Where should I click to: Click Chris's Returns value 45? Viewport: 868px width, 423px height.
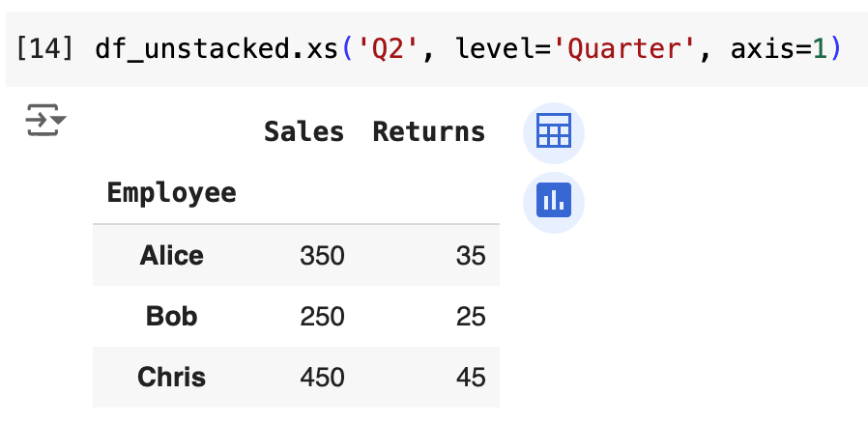tap(471, 377)
